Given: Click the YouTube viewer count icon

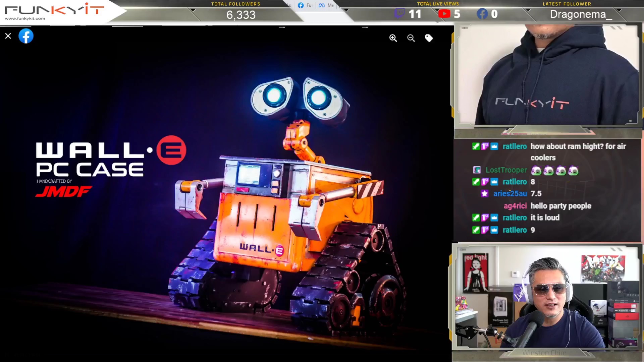Looking at the screenshot, I should click(444, 14).
